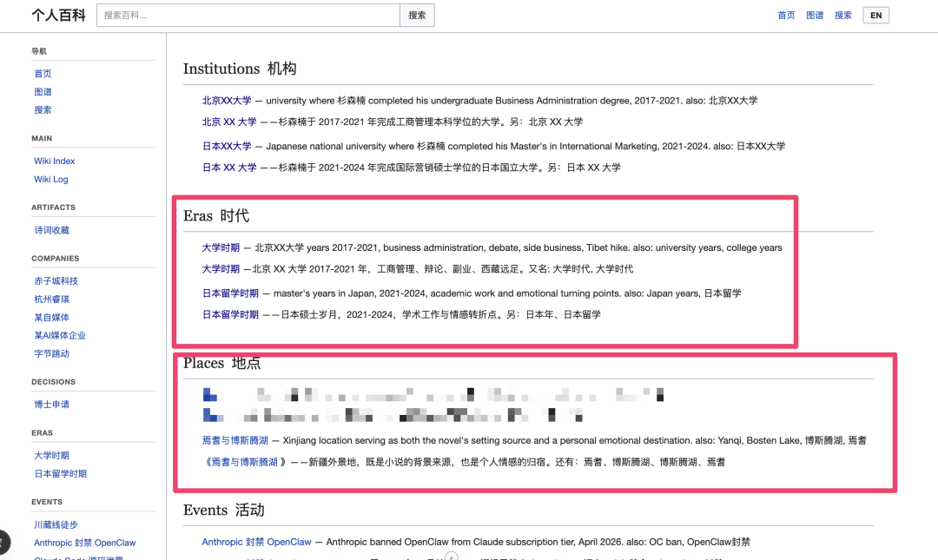Open the Wiki Log page
Image resolution: width=938 pixels, height=560 pixels.
[50, 179]
